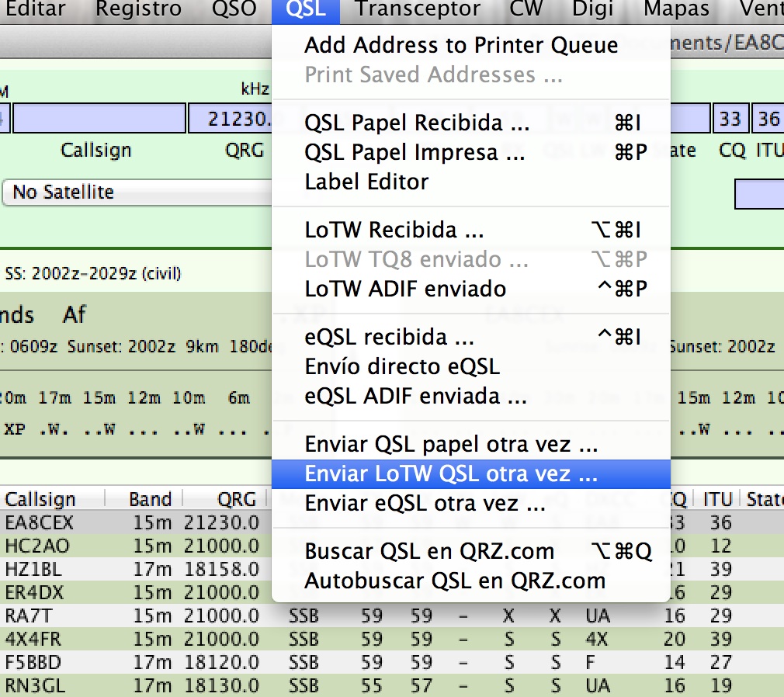
Task: Click the SS: 2002z-2029z (civil) text
Action: [93, 273]
